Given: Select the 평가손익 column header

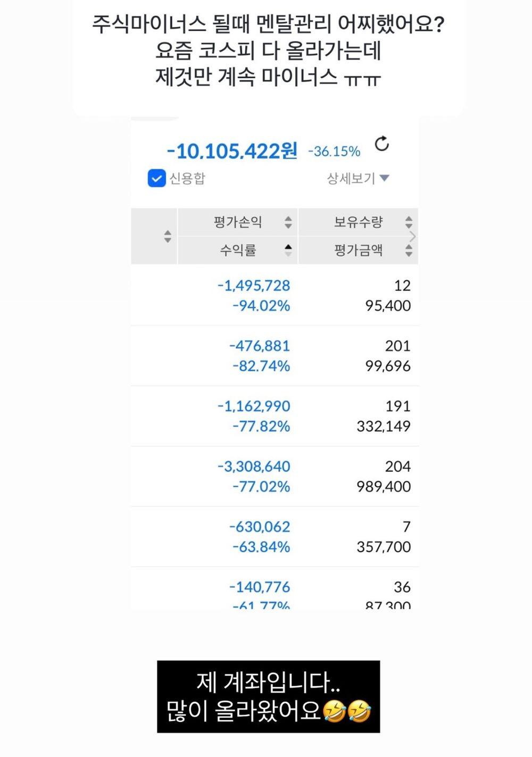Looking at the screenshot, I should 238,222.
